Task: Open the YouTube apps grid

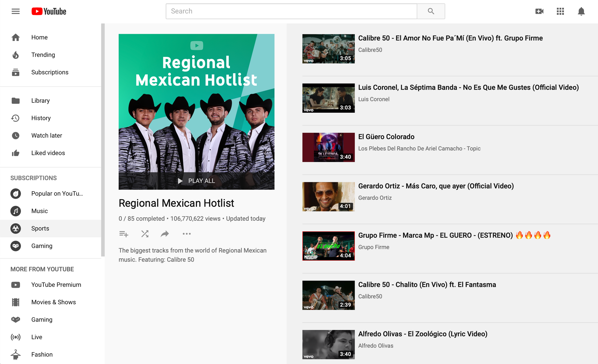Action: 560,11
